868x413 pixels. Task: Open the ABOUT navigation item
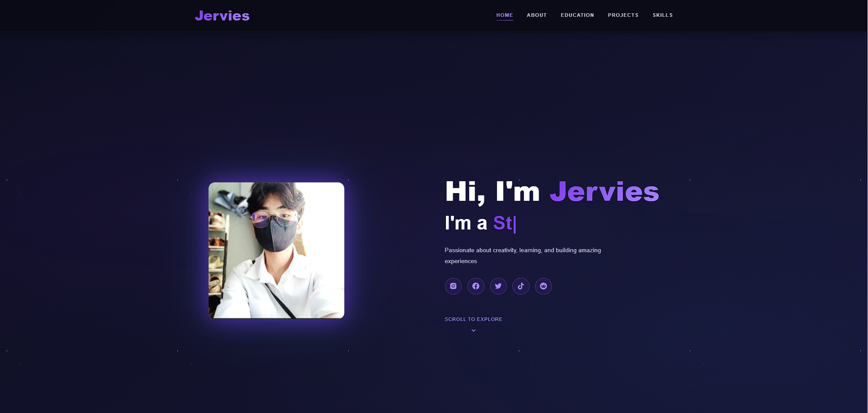[536, 15]
